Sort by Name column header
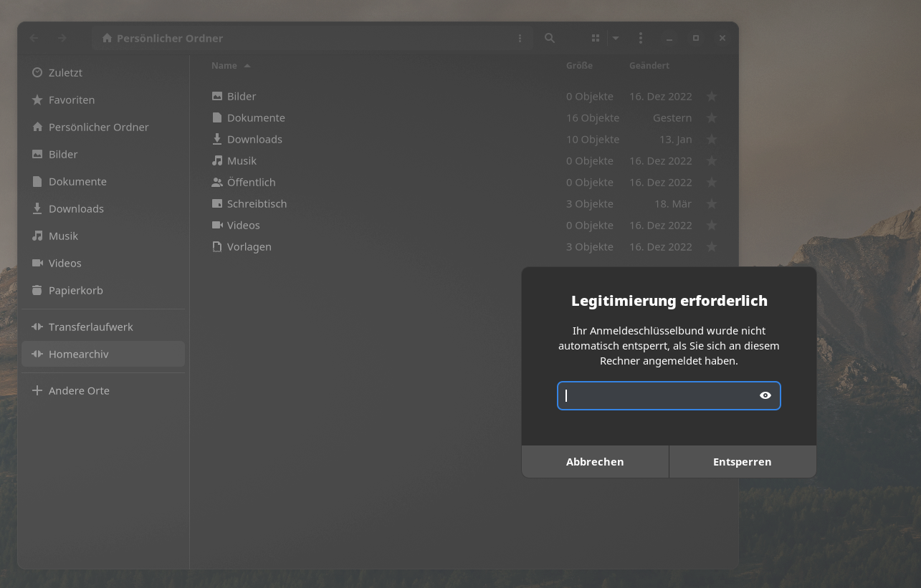921x588 pixels. (x=224, y=65)
